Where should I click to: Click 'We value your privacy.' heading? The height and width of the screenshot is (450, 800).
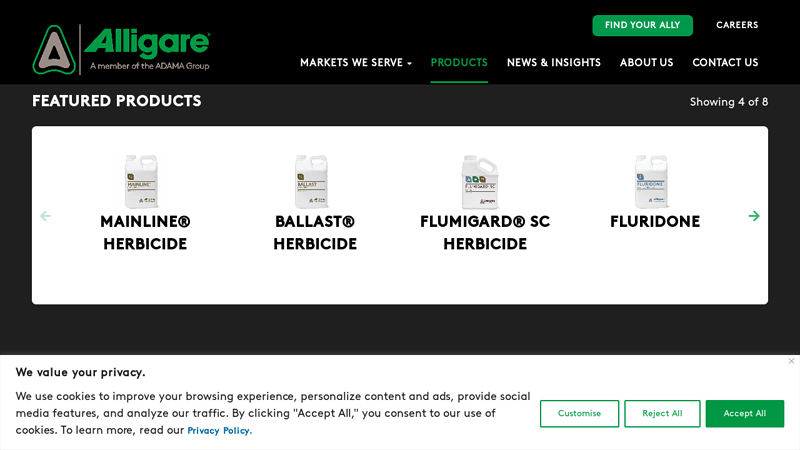pos(81,372)
